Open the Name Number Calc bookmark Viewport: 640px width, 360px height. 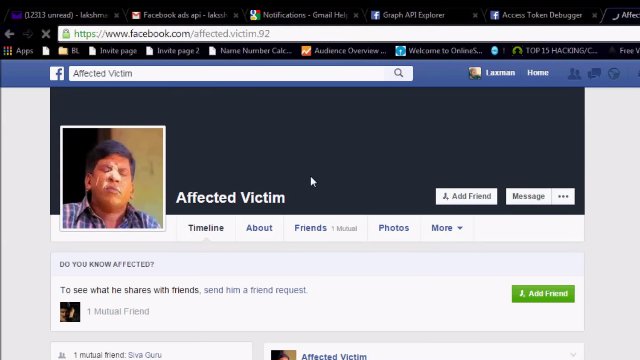click(251, 51)
